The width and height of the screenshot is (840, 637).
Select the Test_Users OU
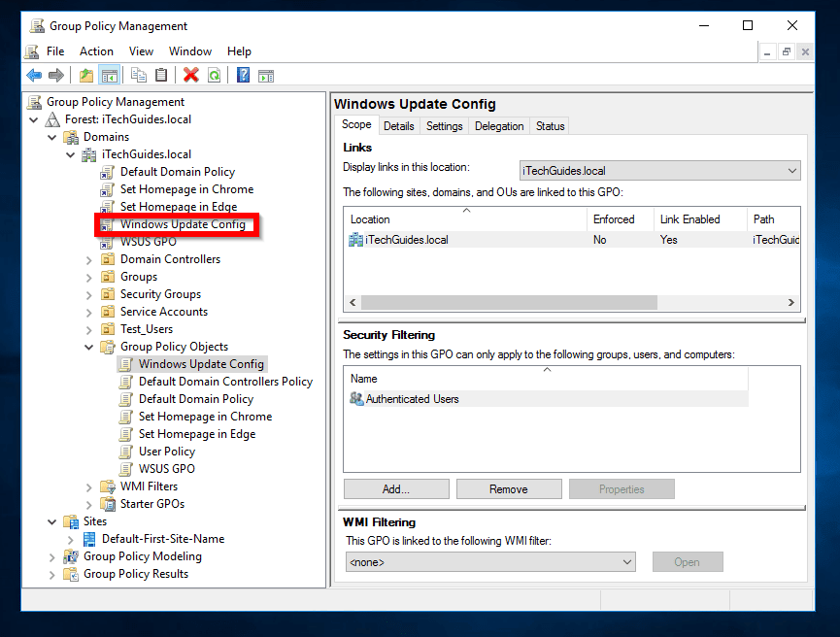coord(147,329)
